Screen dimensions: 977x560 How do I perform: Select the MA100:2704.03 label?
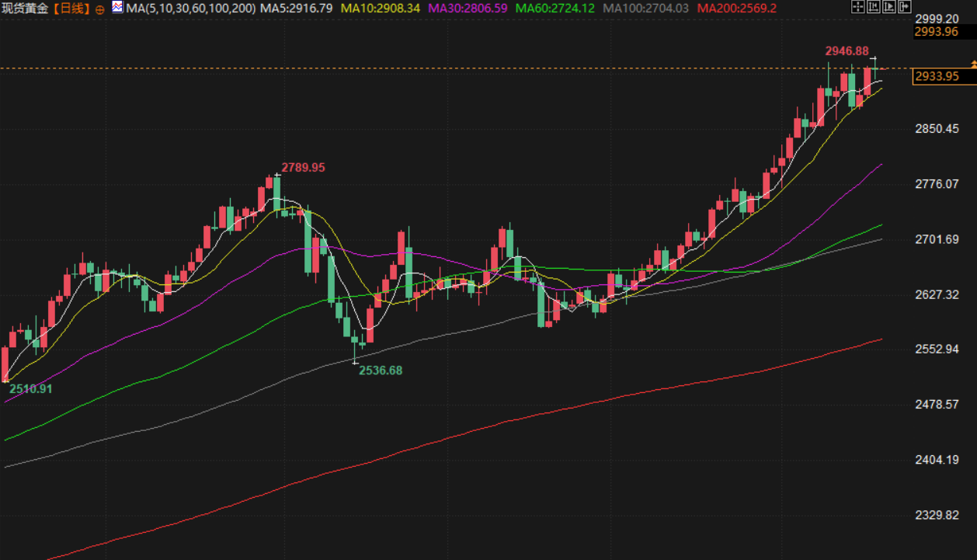646,9
